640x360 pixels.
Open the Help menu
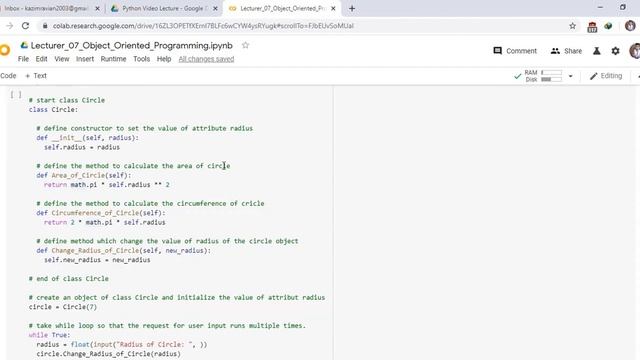click(x=164, y=59)
